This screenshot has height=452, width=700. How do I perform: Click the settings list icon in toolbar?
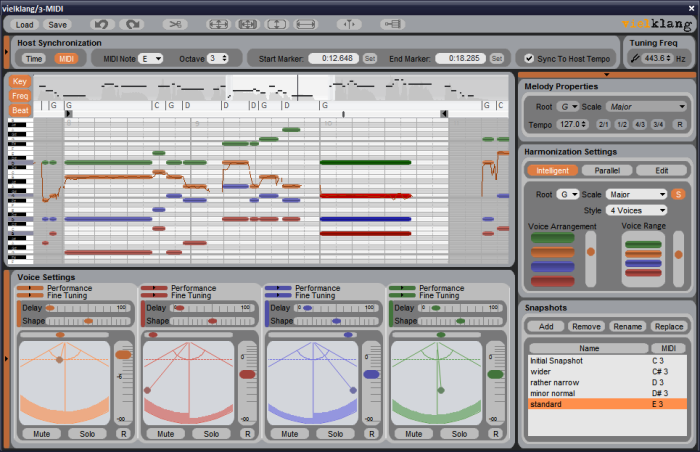tap(393, 24)
